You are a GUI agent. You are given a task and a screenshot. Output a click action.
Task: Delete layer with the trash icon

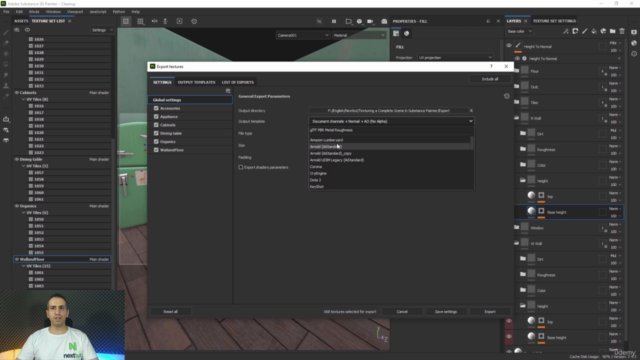[x=622, y=31]
